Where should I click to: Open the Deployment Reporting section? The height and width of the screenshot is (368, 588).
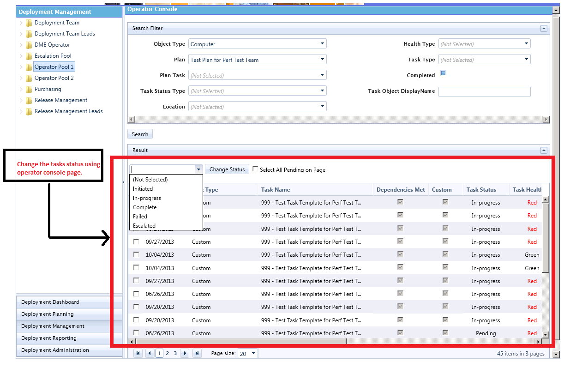click(49, 338)
